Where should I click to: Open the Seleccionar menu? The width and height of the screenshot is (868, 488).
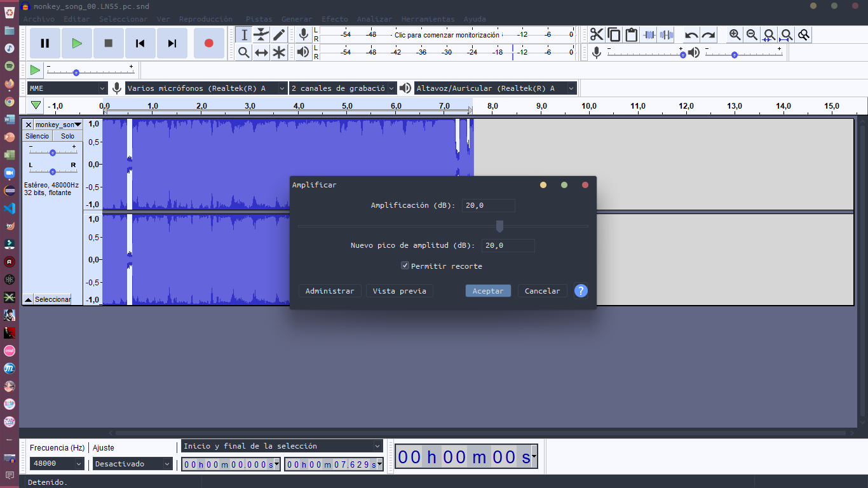(123, 19)
